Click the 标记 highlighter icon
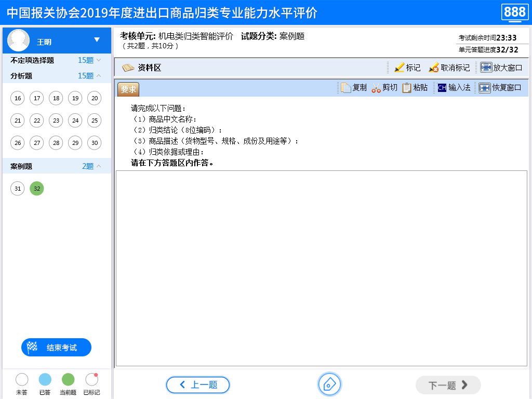The image size is (532, 399). (399, 68)
